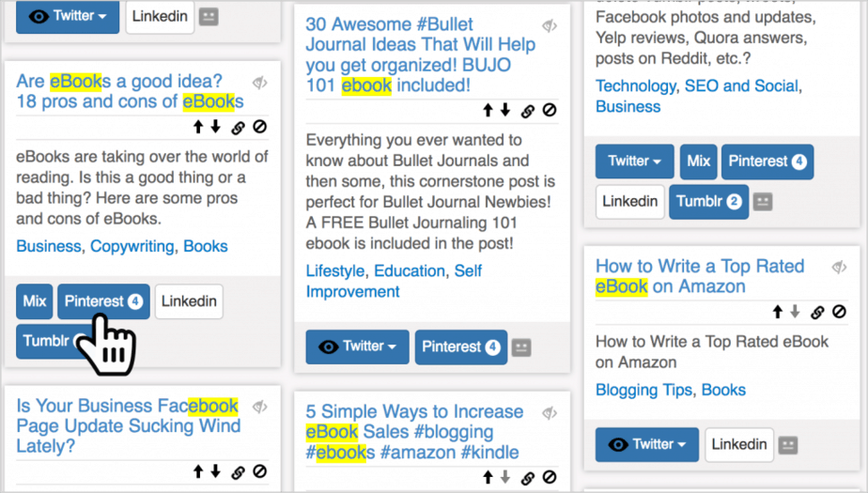Screen dimensions: 868x493
Task: Toggle eye on the top-left Twitter button
Action: (39, 17)
